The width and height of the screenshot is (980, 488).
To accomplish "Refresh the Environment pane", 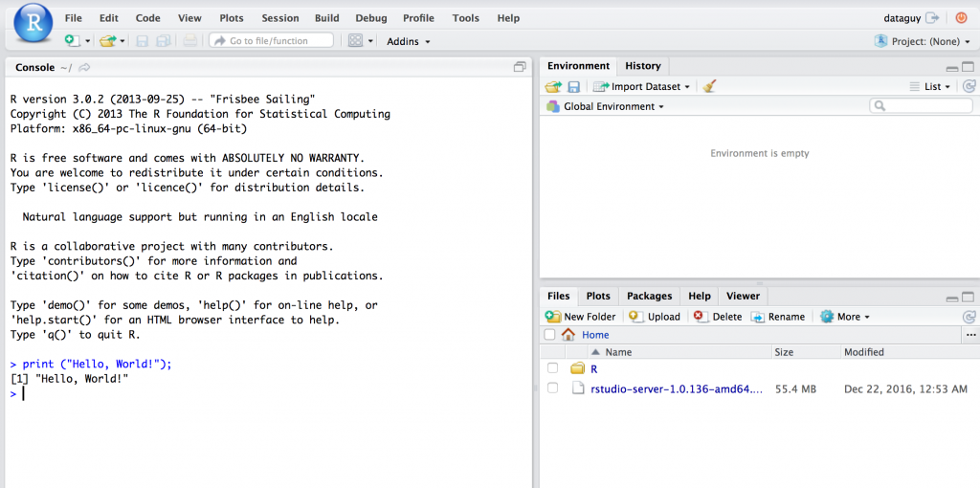I will click(969, 87).
